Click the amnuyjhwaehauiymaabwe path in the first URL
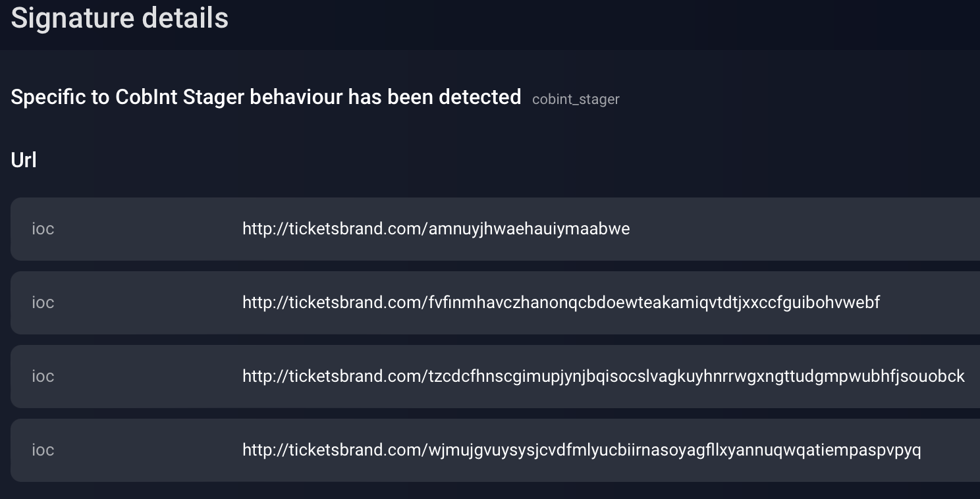 click(x=529, y=229)
